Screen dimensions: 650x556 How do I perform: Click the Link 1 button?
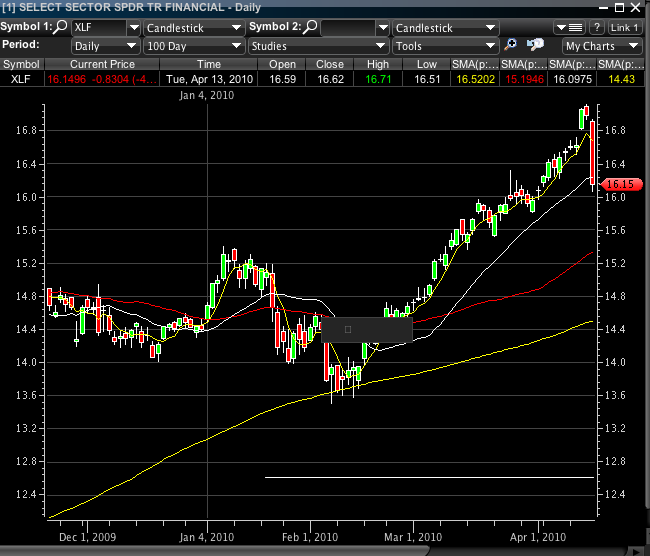tap(625, 28)
